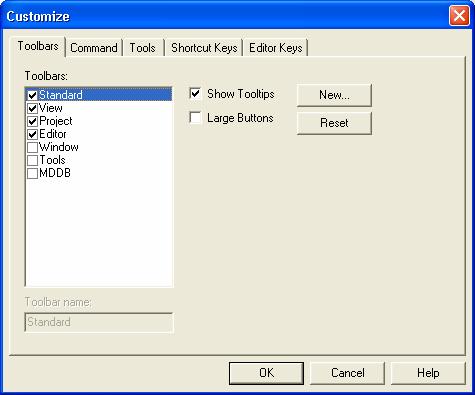Select the Tools row label in toolbars list
The height and width of the screenshot is (395, 475).
coord(52,160)
